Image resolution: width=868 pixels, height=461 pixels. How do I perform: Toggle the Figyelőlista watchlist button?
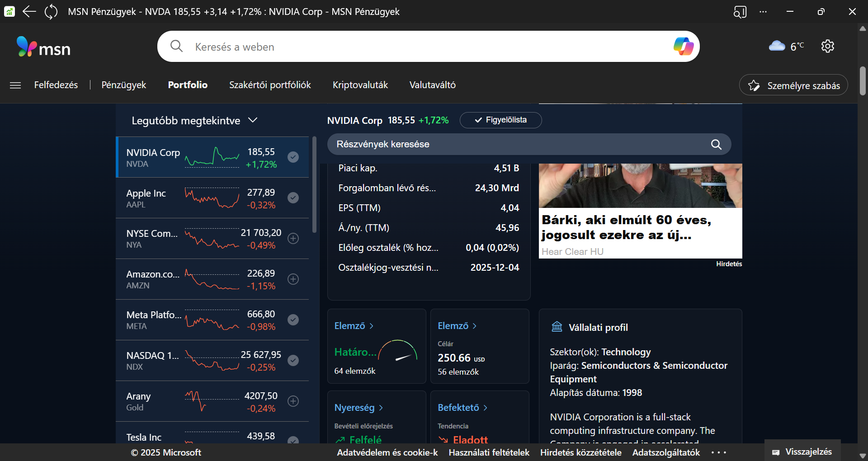click(x=500, y=120)
